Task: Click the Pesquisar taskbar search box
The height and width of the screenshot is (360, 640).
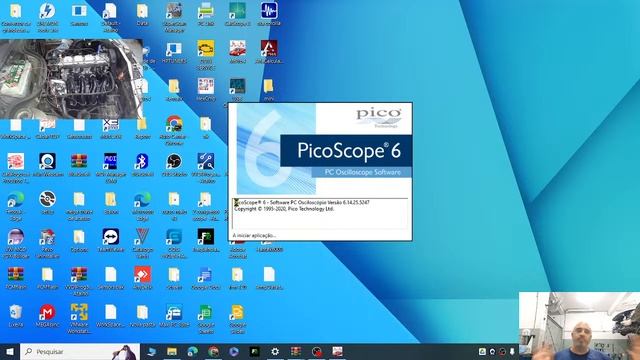Action: 80,351
